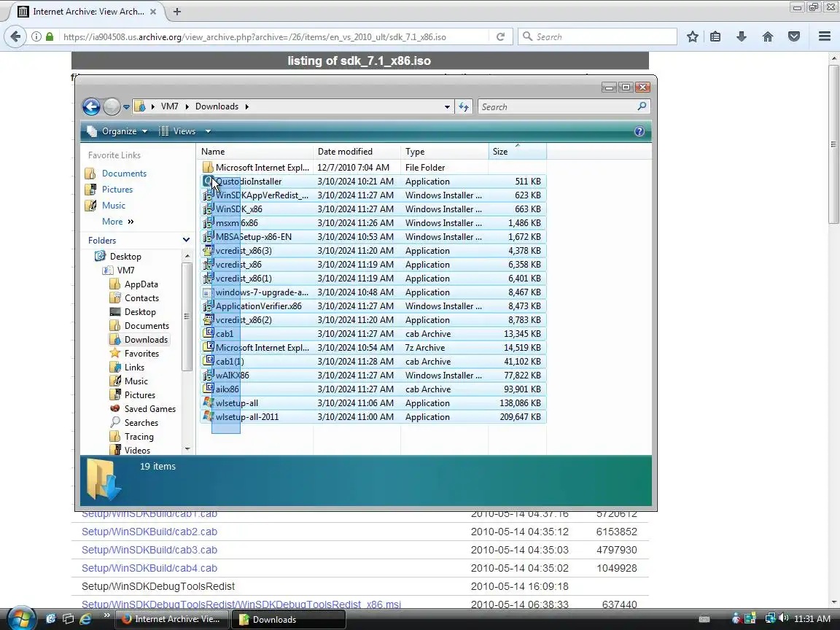
Task: Open Setup/WinSDKBuild/cab4.cab link
Action: point(149,569)
